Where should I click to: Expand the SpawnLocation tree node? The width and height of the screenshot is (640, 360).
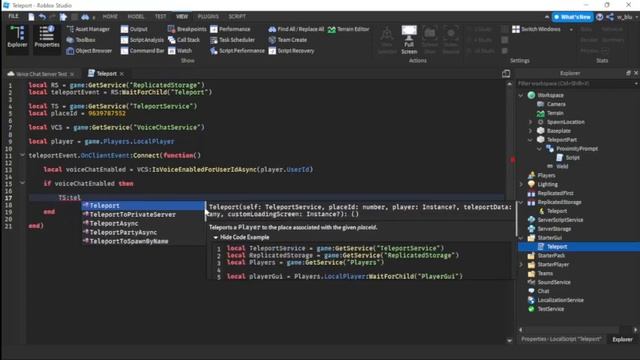coord(530,122)
